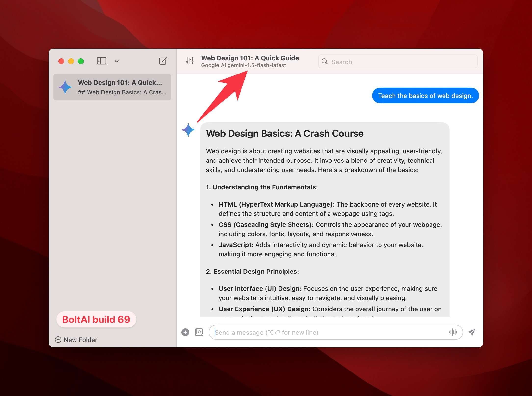The height and width of the screenshot is (396, 532).
Task: Open the gemini-1.5-flash-latest model label
Action: 243,65
